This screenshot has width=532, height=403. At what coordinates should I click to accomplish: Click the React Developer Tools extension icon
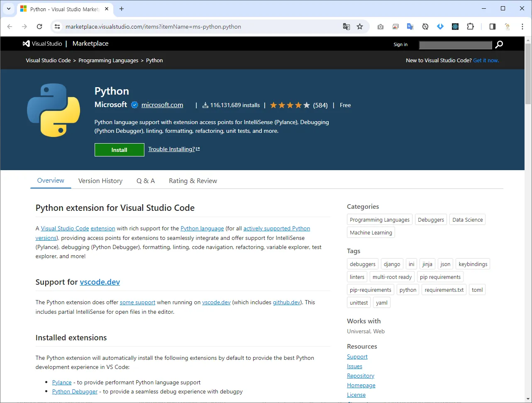pos(455,27)
